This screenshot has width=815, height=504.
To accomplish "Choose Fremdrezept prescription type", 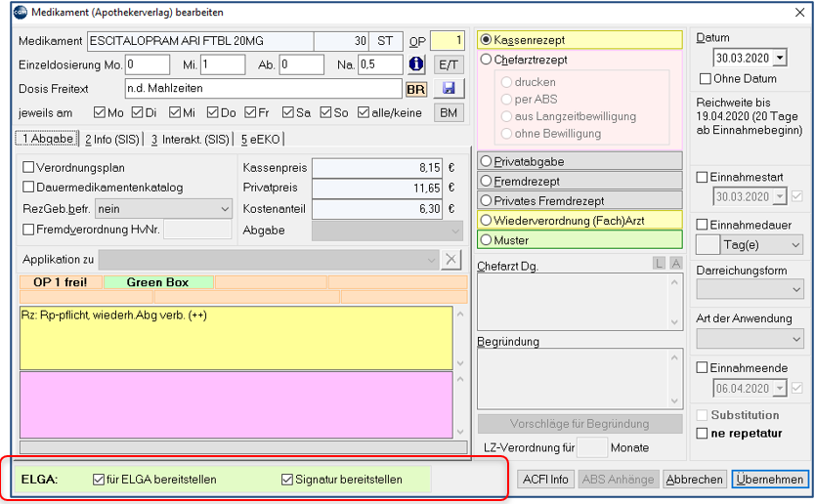I will (486, 181).
